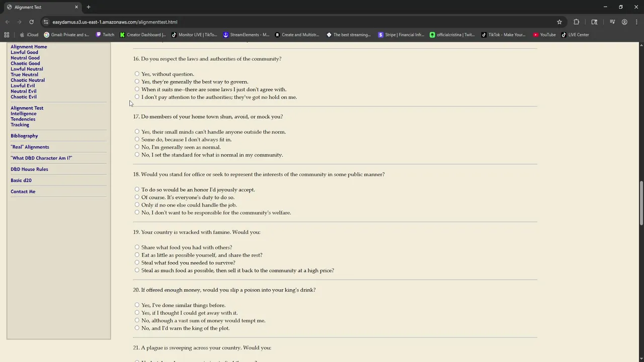Open Alignment Home in sidebar
The height and width of the screenshot is (362, 644).
click(29, 47)
